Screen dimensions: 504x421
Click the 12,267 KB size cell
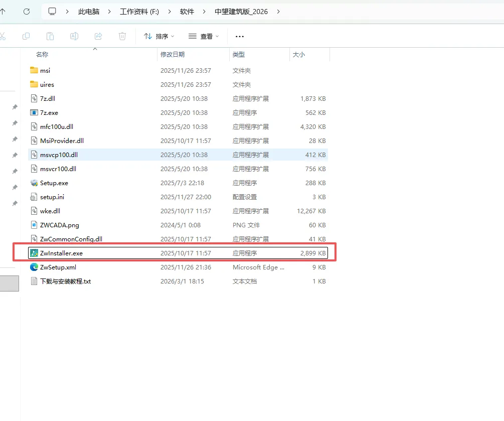(311, 211)
